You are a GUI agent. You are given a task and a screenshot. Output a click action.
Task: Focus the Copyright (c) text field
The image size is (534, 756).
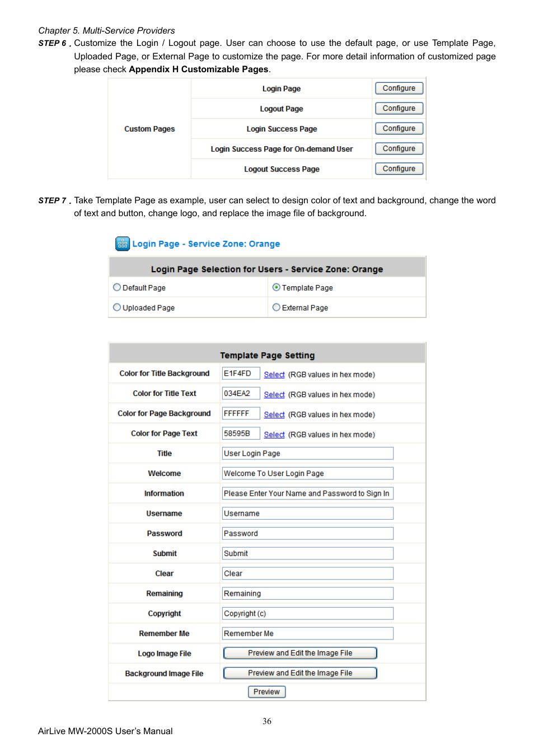coord(308,614)
